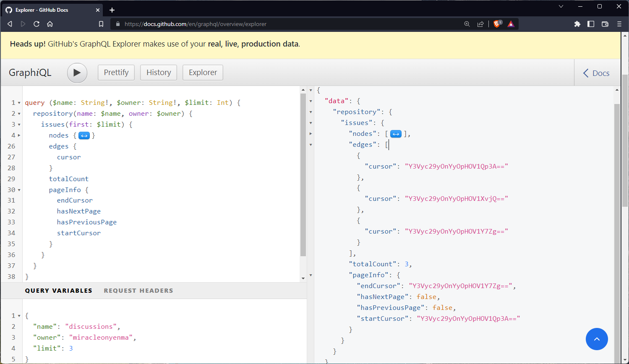
Task: Click the "totalCount": 3 result line
Action: pyautogui.click(x=381, y=264)
